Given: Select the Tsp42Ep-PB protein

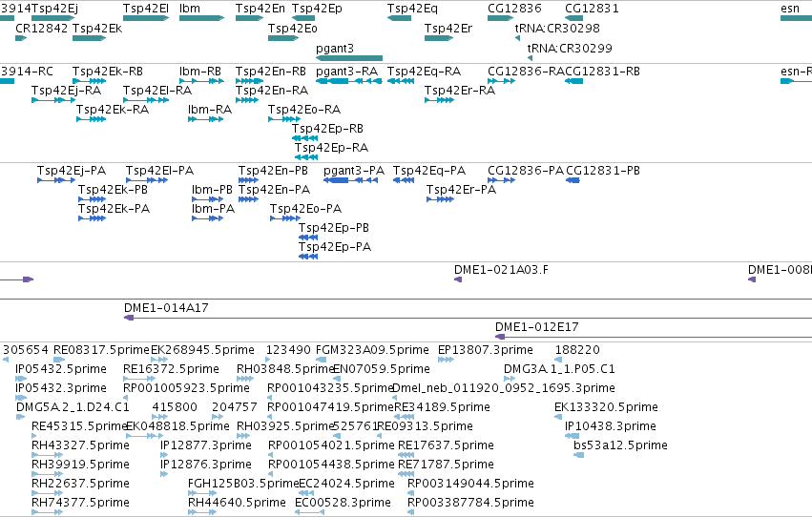Looking at the screenshot, I should (308, 238).
